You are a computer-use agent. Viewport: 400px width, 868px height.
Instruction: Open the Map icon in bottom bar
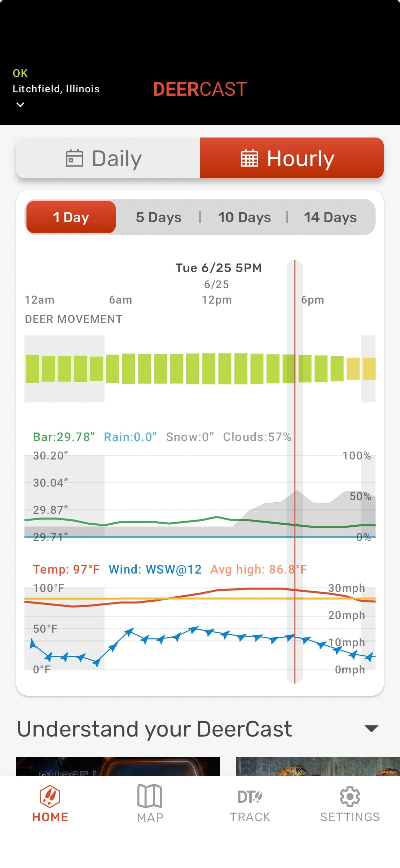(x=150, y=796)
